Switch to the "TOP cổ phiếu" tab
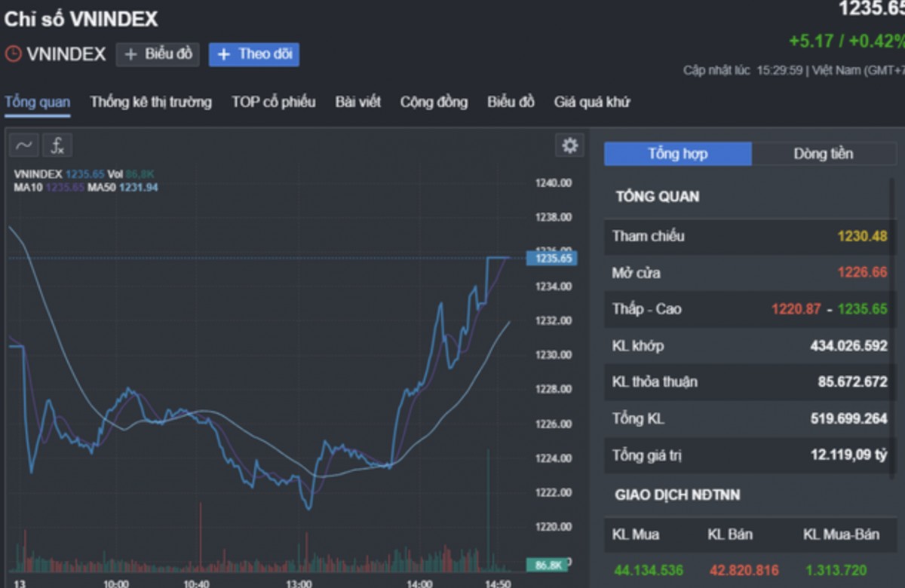This screenshot has width=905, height=588. (273, 102)
